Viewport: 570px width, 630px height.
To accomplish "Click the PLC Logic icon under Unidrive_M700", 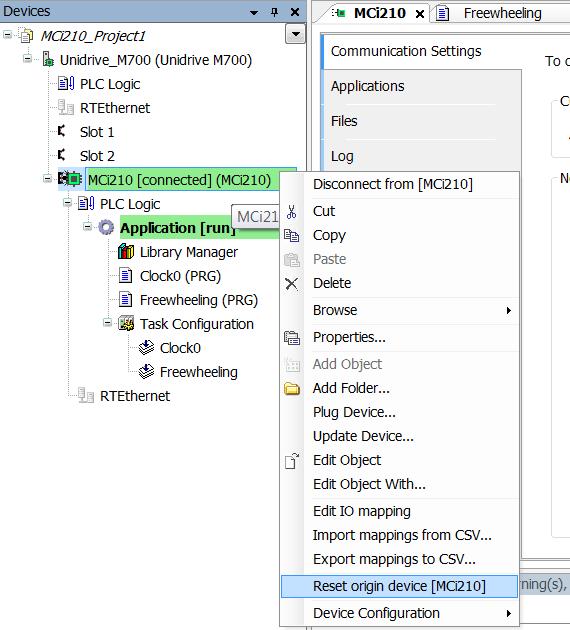I will point(66,84).
